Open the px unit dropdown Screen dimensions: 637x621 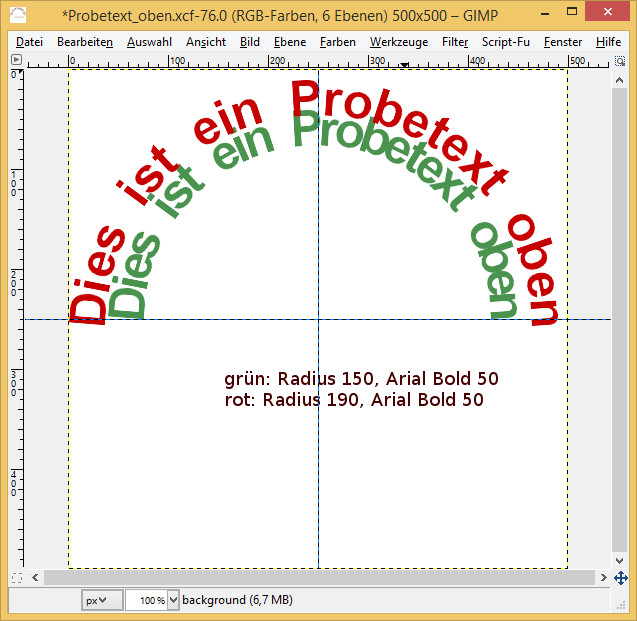pyautogui.click(x=102, y=600)
